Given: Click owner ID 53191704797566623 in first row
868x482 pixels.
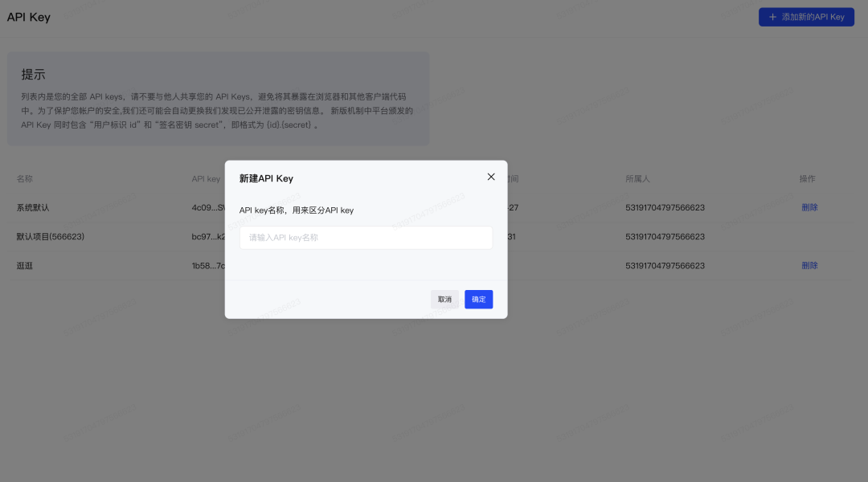Looking at the screenshot, I should pyautogui.click(x=663, y=207).
